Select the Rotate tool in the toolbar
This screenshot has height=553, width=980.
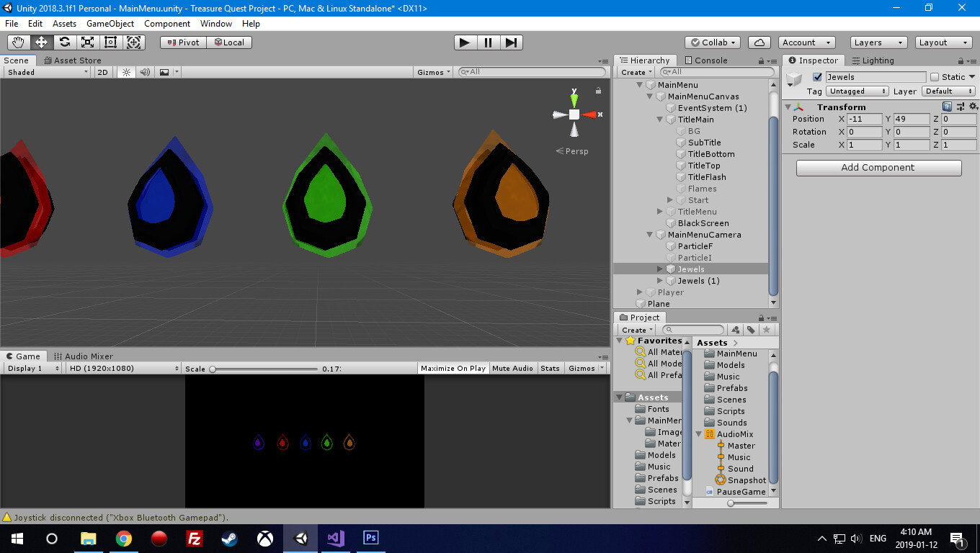(x=65, y=42)
